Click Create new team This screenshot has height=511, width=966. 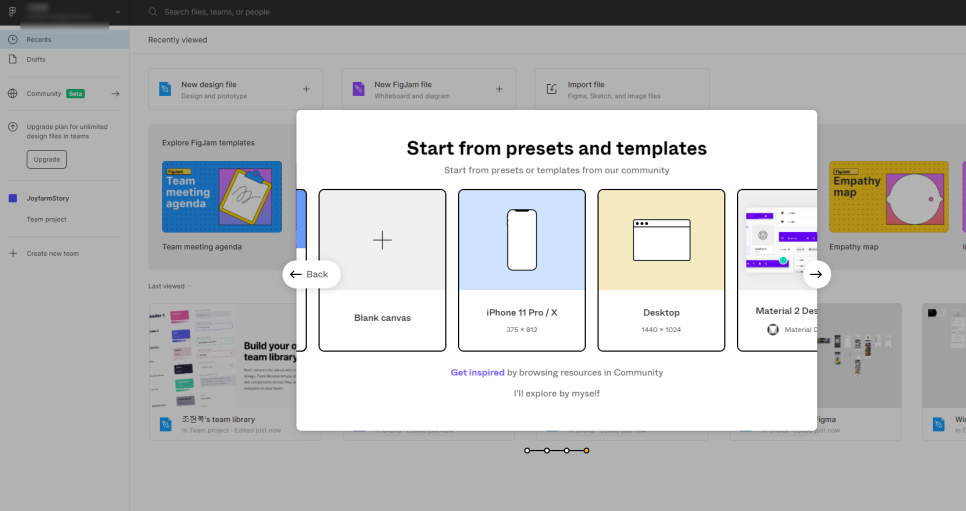click(x=52, y=253)
